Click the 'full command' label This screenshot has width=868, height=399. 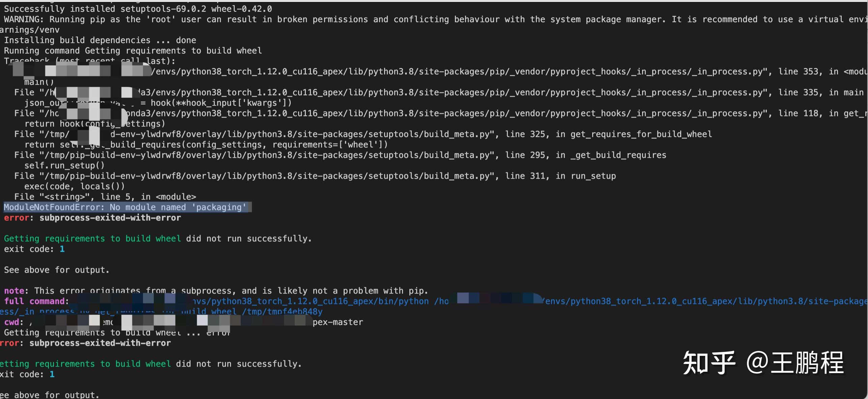(x=36, y=301)
